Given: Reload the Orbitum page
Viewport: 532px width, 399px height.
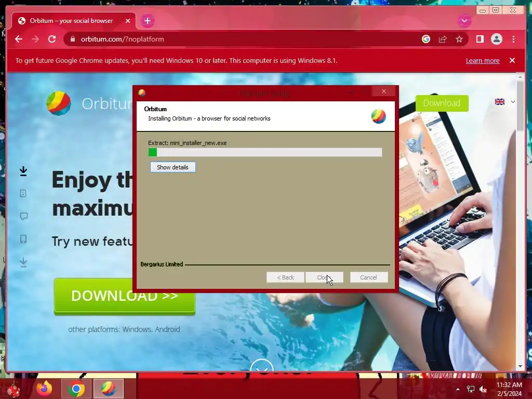Looking at the screenshot, I should click(x=52, y=39).
